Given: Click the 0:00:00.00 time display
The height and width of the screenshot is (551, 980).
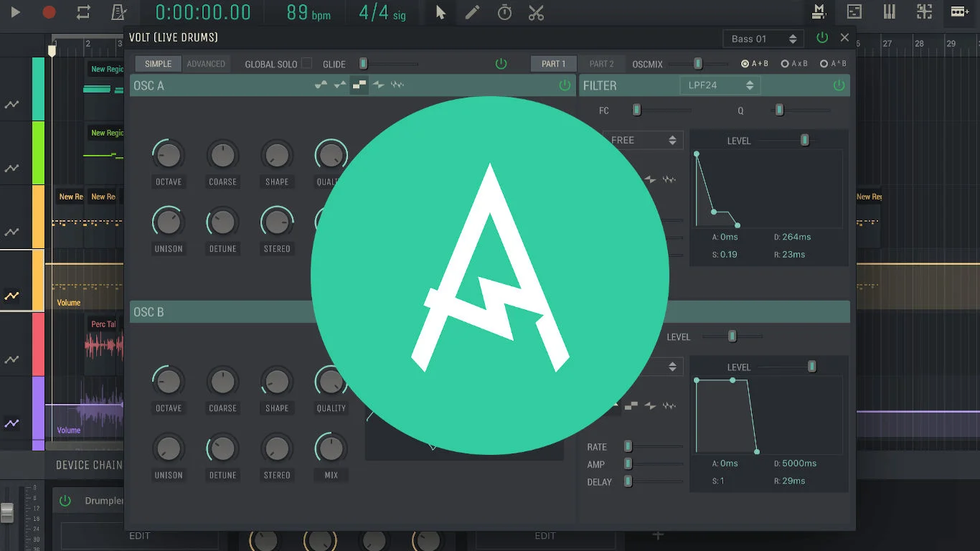Looking at the screenshot, I should [x=203, y=12].
